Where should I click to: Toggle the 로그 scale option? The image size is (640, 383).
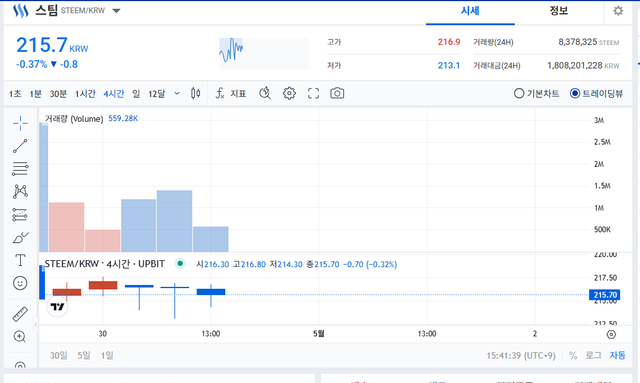click(x=593, y=355)
